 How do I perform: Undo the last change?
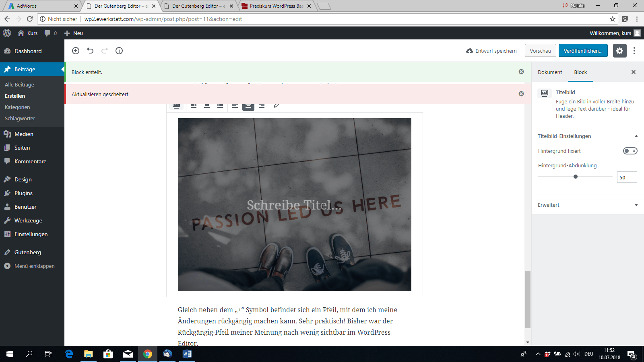(x=90, y=51)
